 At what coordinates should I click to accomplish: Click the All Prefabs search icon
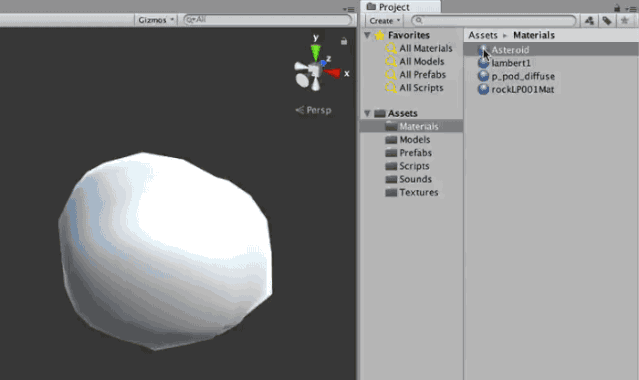pos(391,75)
